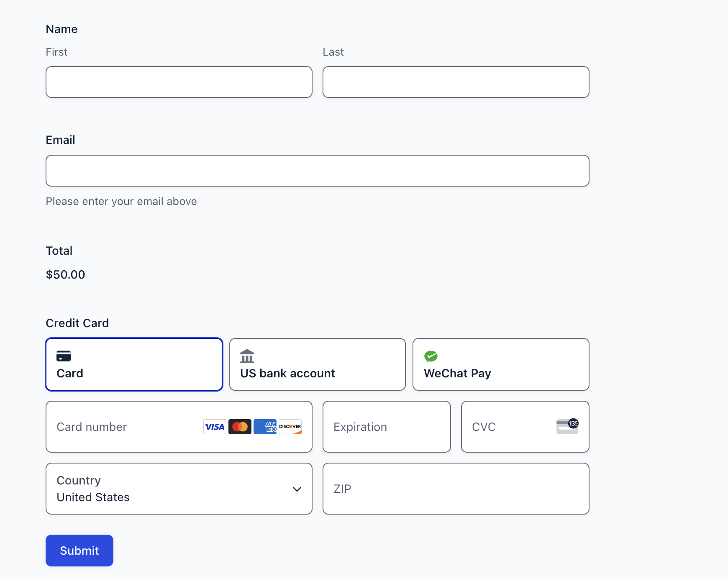Click the Mastercard logo
The width and height of the screenshot is (728, 579).
coord(240,427)
